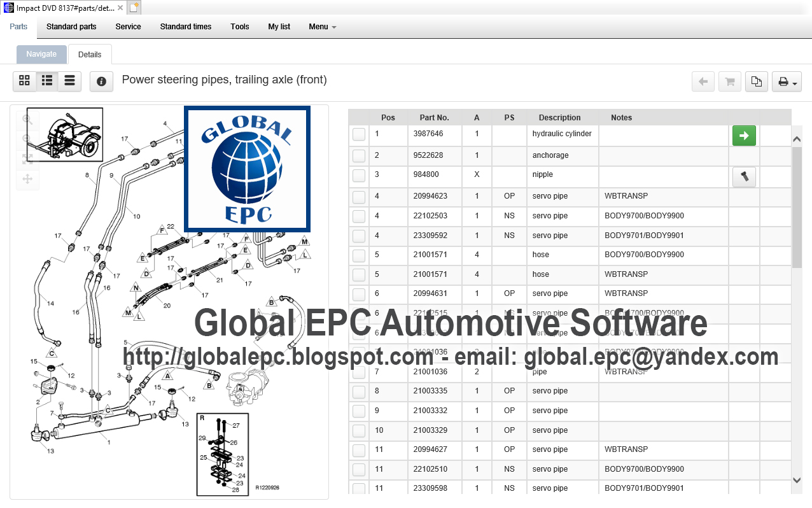Click the copy pages icon

tap(757, 81)
